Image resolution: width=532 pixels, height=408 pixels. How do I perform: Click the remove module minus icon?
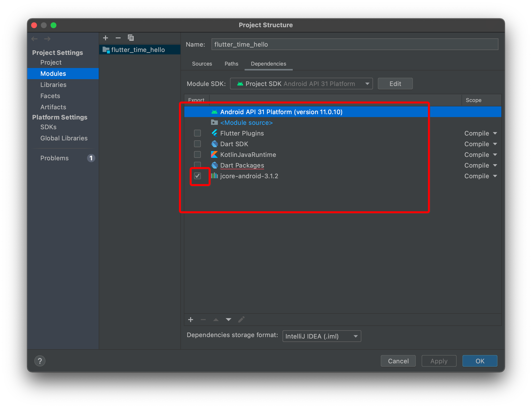coord(118,38)
